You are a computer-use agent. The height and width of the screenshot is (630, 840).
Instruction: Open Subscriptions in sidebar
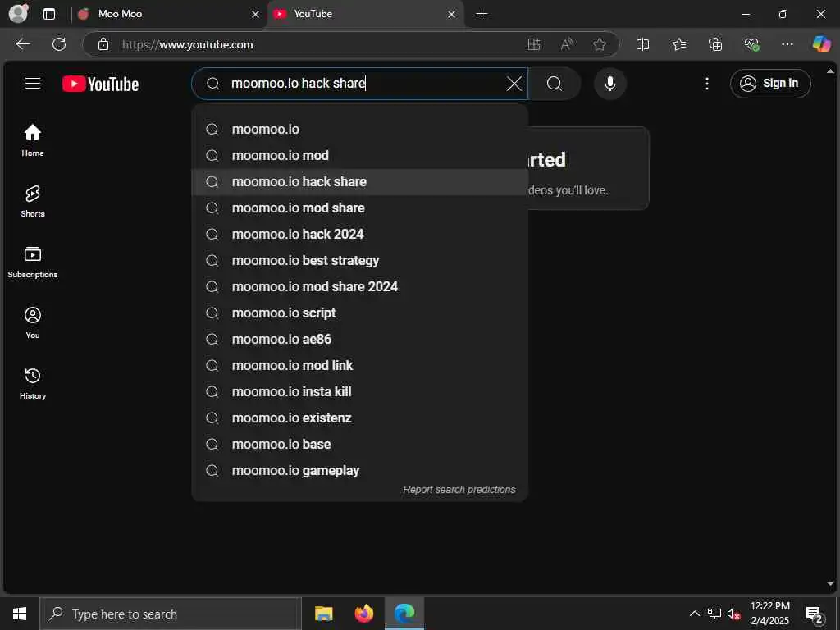[x=33, y=262]
